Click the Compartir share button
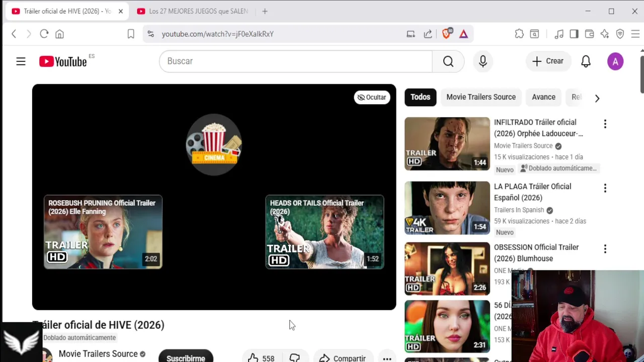Image resolution: width=644 pixels, height=362 pixels. click(x=342, y=358)
